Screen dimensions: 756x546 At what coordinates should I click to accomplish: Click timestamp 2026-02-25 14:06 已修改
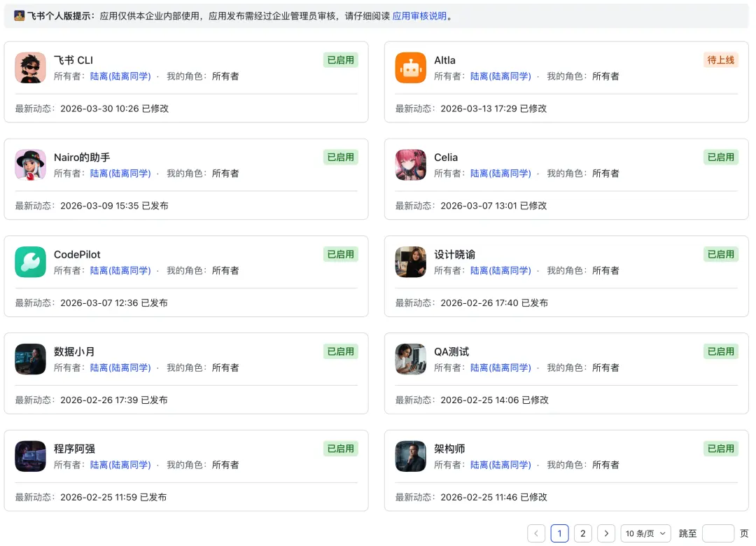(x=495, y=400)
